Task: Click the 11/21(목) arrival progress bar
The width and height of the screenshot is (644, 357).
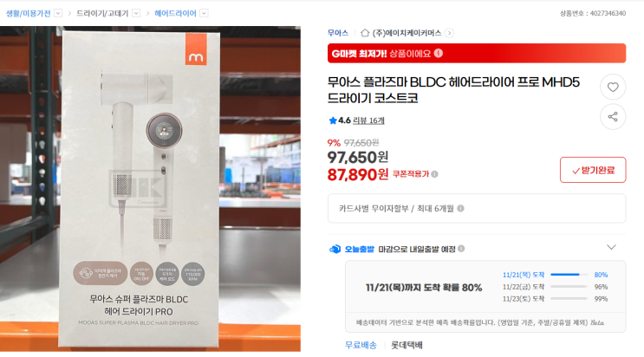Action: 569,275
